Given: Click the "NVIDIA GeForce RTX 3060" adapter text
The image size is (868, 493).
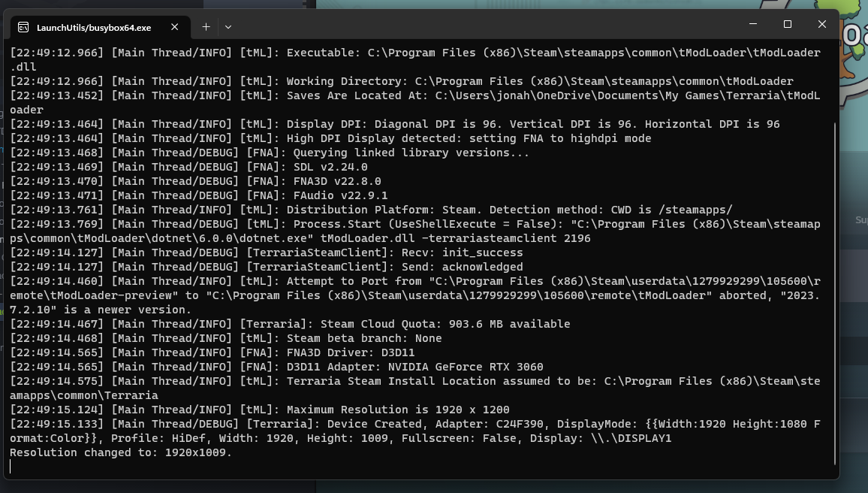Looking at the screenshot, I should tap(466, 367).
